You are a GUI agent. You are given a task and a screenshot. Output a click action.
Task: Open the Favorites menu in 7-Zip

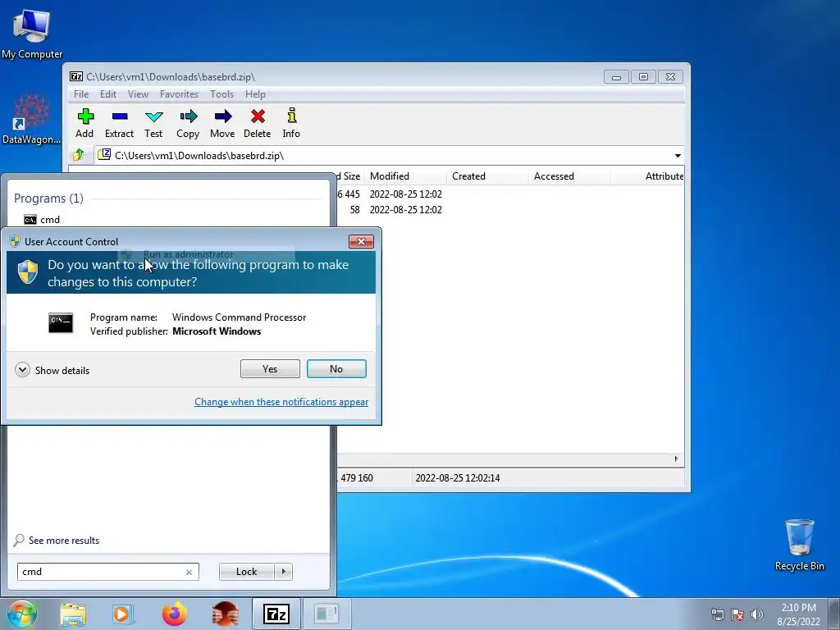(x=179, y=94)
